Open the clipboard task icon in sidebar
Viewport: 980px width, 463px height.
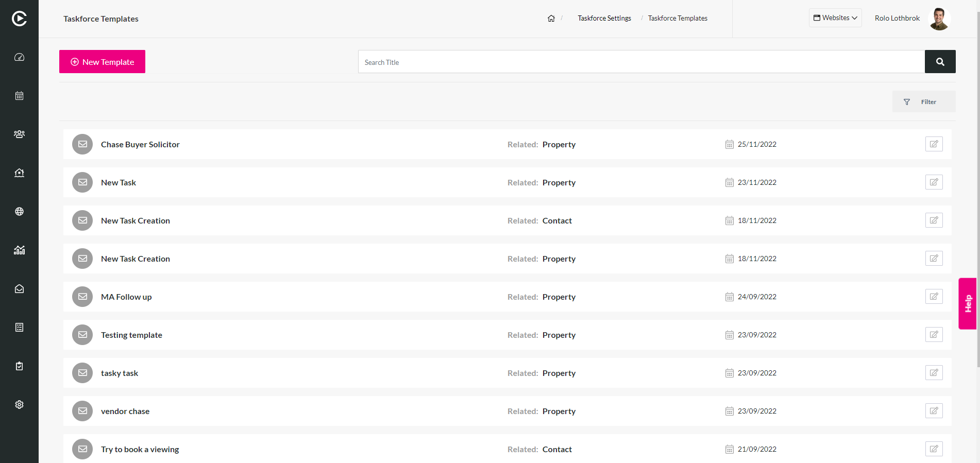[x=19, y=366]
